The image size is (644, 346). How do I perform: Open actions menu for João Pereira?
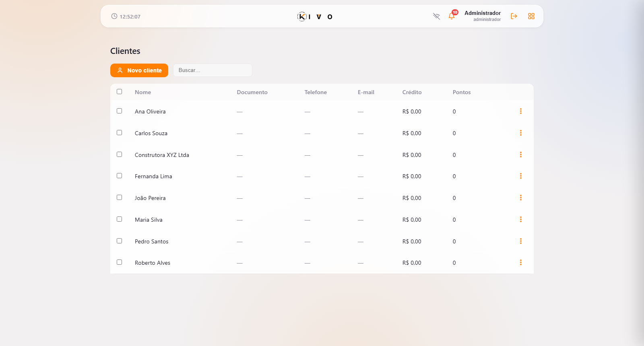pos(520,198)
